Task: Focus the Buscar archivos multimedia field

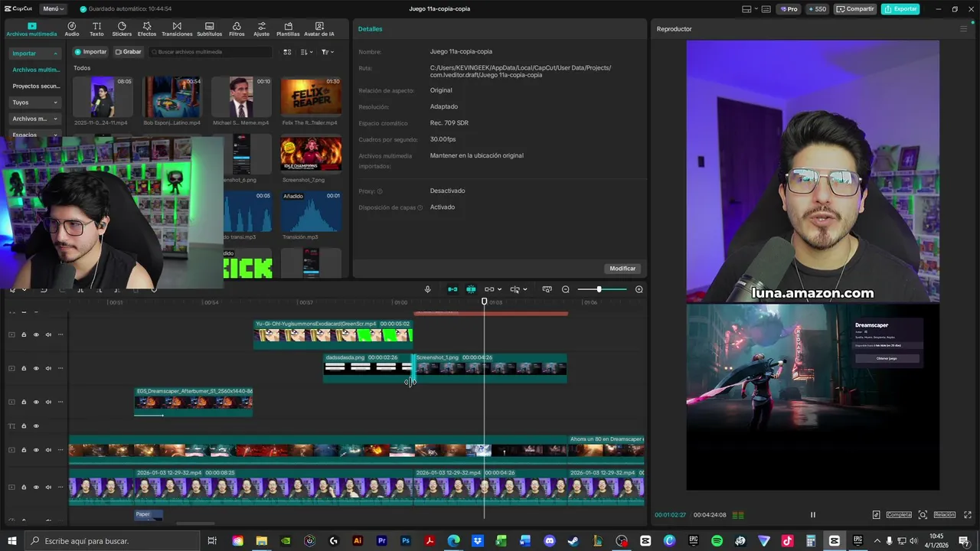Action: [x=211, y=52]
